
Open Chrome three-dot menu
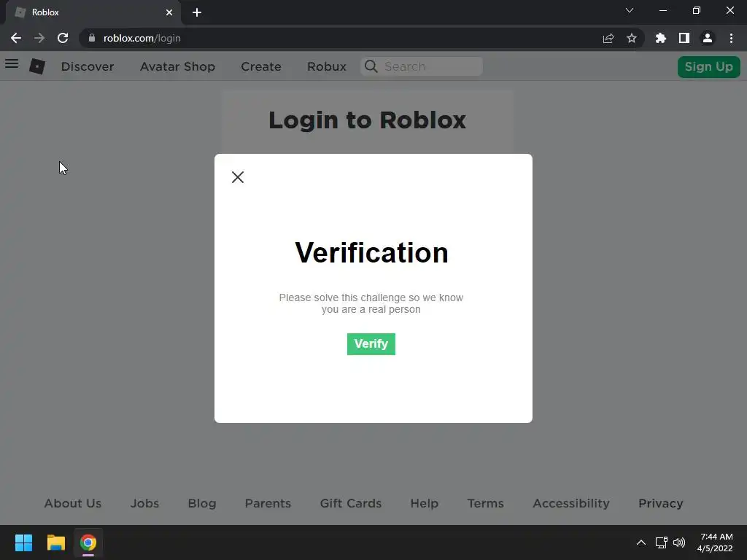731,38
